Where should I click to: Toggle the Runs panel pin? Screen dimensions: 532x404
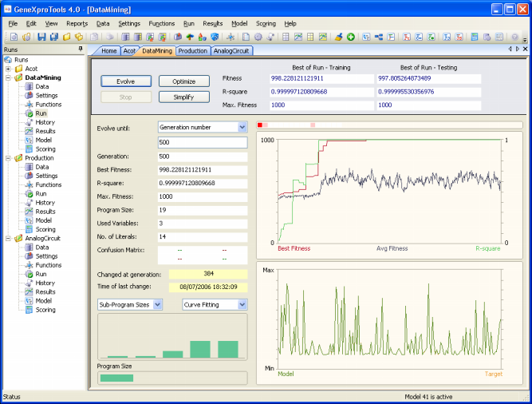(x=81, y=50)
